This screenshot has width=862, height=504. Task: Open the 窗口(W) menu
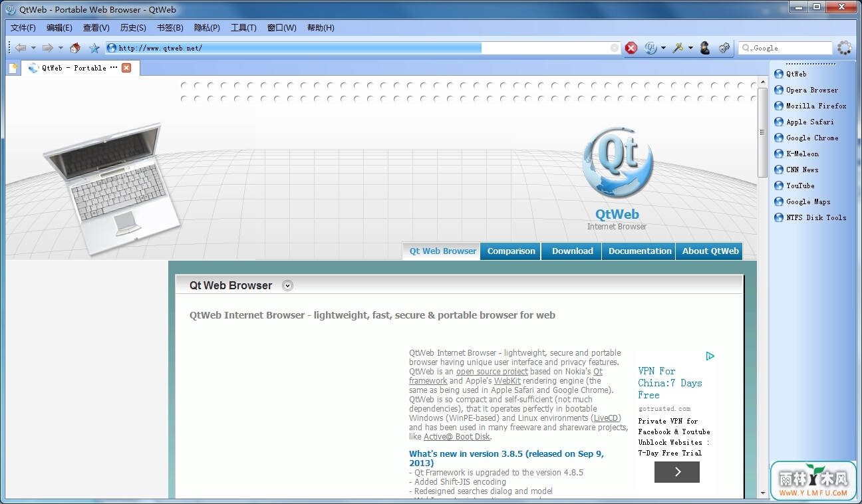click(281, 28)
